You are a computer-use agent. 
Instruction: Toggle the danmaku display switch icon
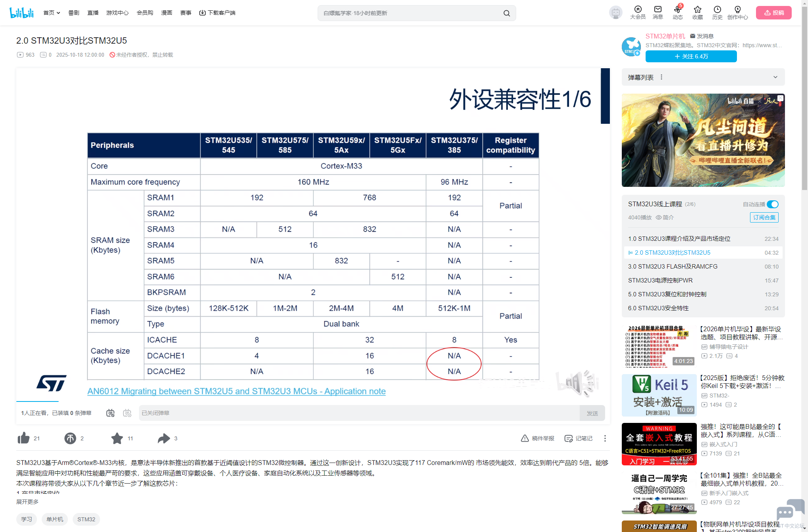point(110,413)
